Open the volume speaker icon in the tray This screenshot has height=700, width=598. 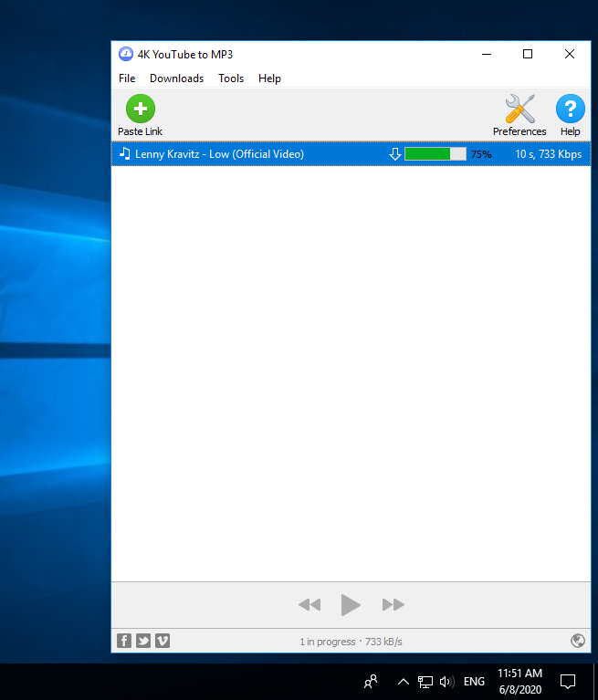tap(446, 681)
